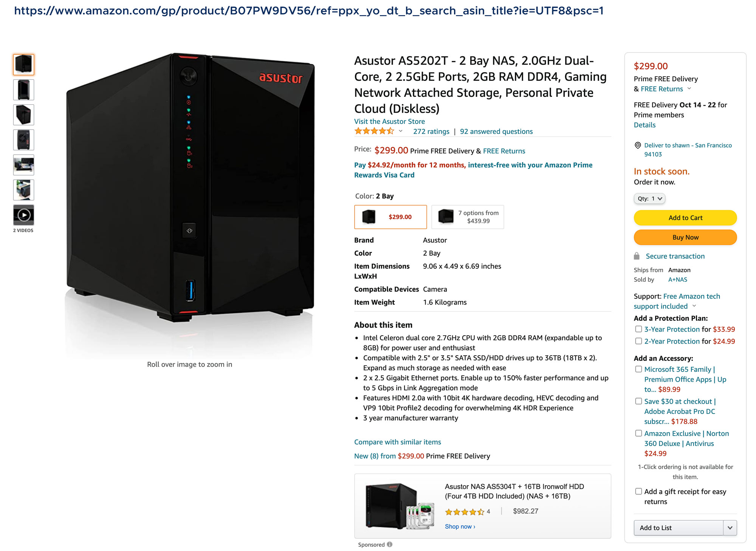Viewport: 756px width, 551px height.
Task: Click the star rating icons
Action: tap(374, 131)
